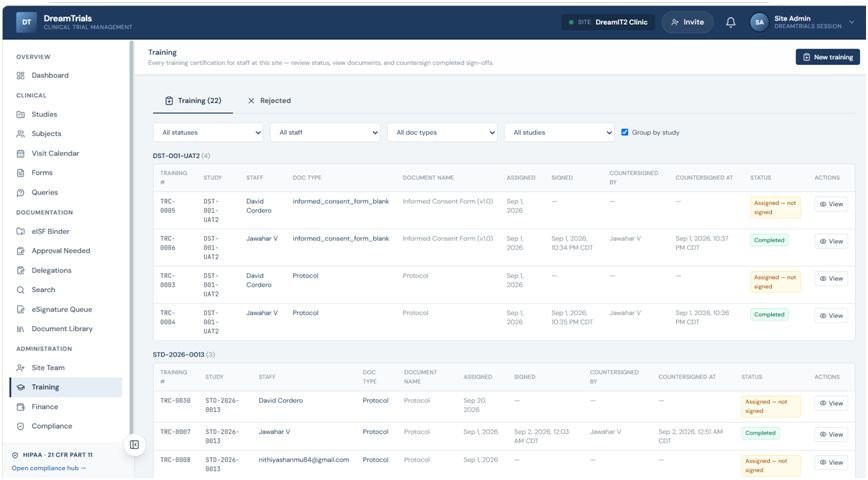
Task: Click the sidebar vertical scrollbar
Action: (131, 238)
